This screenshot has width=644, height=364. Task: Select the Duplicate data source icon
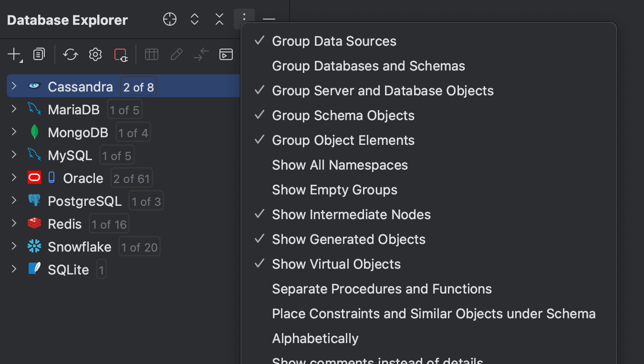pos(39,54)
